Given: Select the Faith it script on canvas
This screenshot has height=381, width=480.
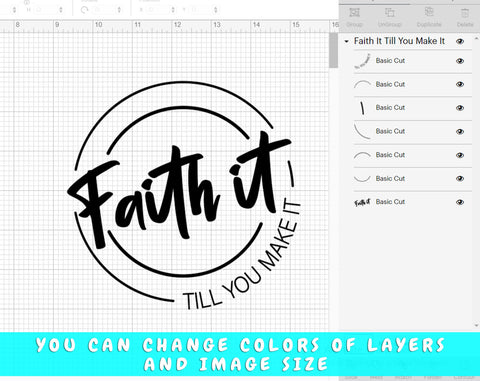Looking at the screenshot, I should [x=180, y=190].
